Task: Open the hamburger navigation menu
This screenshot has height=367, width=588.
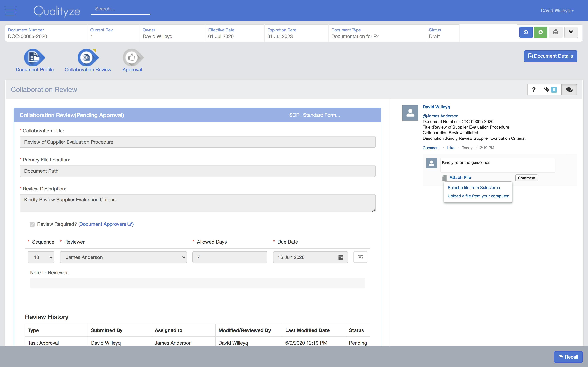Action: [x=10, y=10]
